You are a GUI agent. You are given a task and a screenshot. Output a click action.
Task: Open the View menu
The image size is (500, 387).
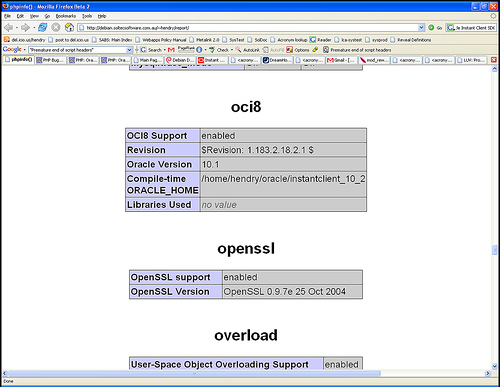click(x=34, y=16)
